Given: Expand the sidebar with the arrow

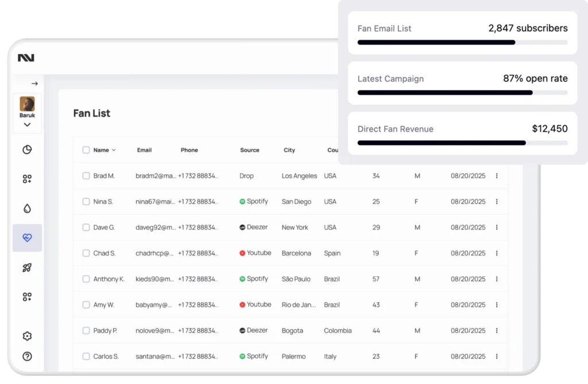Looking at the screenshot, I should [x=34, y=83].
